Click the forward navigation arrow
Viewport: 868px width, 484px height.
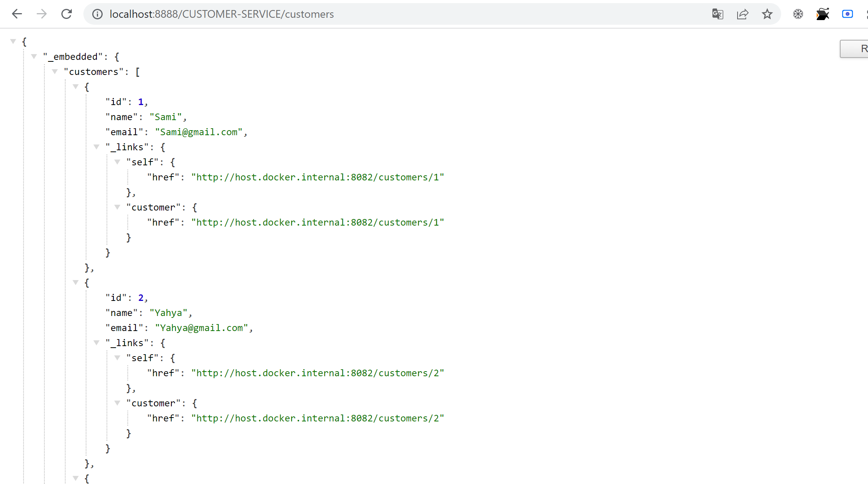(x=41, y=14)
